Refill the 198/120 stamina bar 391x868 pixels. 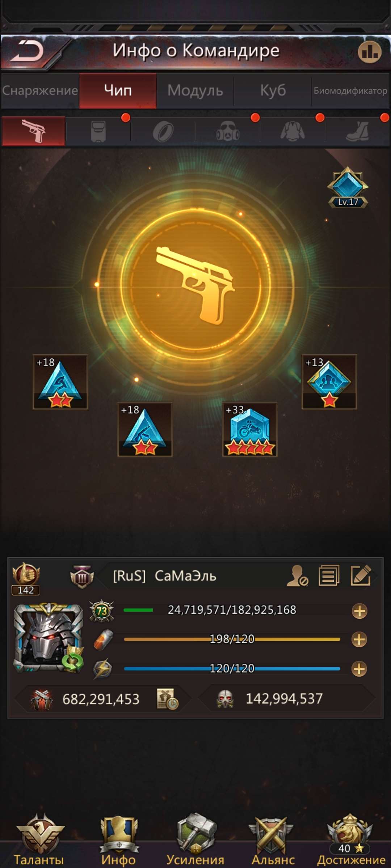(360, 639)
